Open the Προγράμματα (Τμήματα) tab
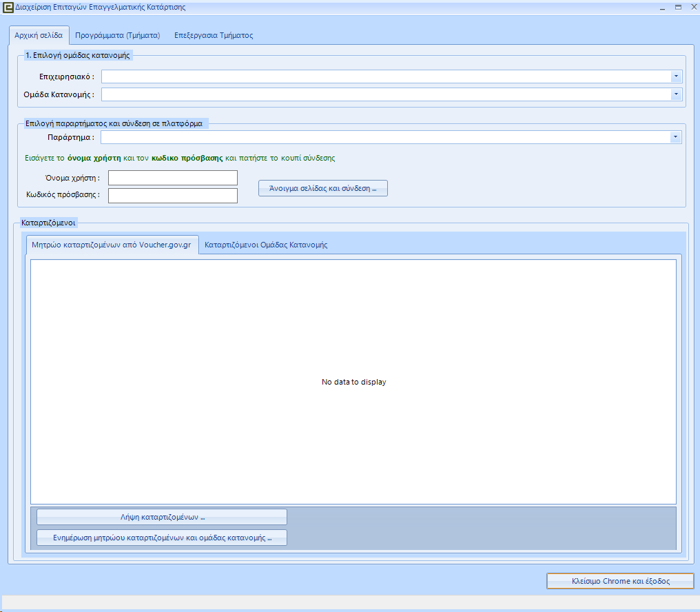Viewport: 700px width, 612px height. (118, 35)
